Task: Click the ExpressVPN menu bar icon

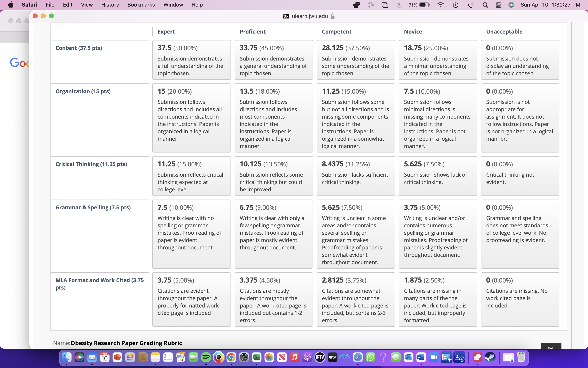Action: (356, 5)
